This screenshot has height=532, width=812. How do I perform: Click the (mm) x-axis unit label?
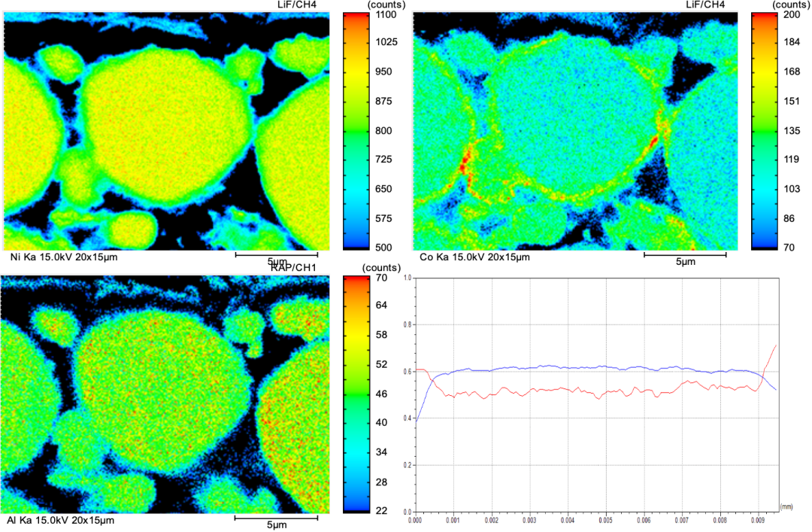[x=787, y=506]
